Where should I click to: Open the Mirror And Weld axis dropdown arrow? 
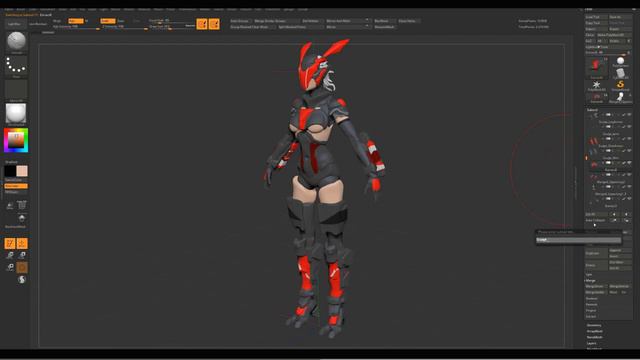[x=367, y=20]
